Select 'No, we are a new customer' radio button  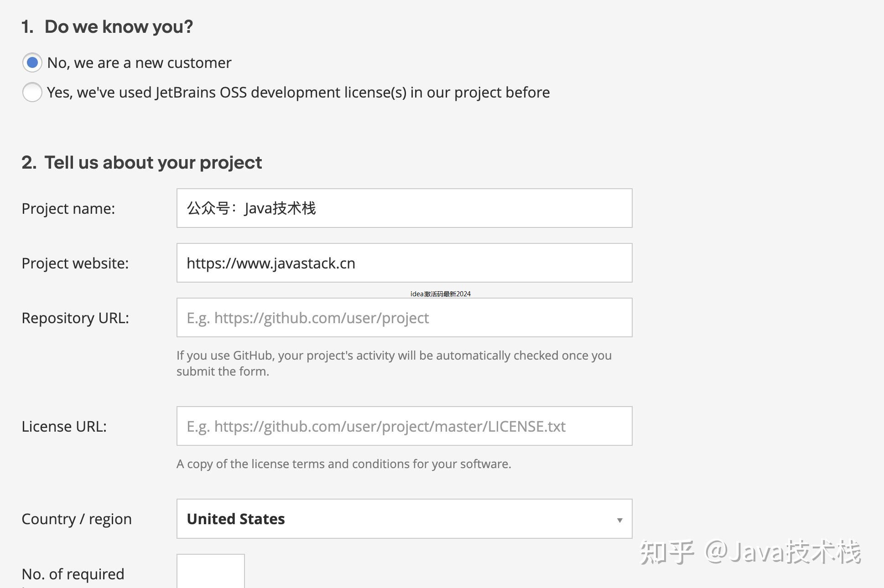[x=32, y=63]
